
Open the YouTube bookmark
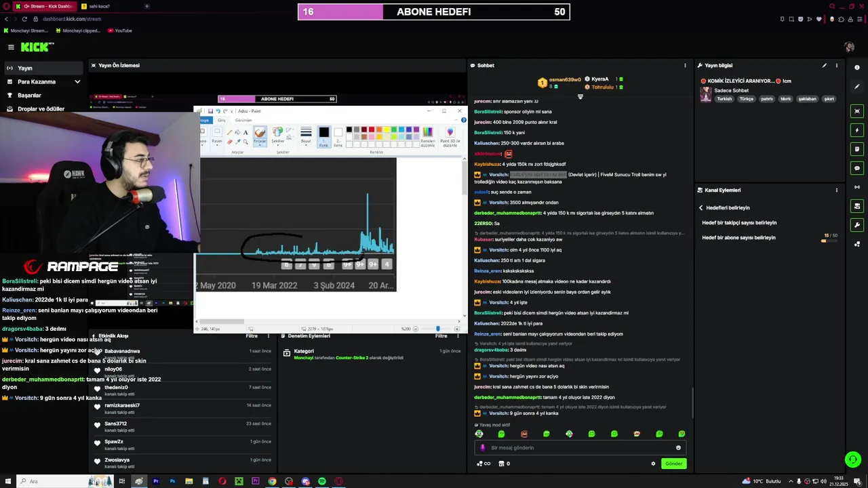[x=119, y=30]
